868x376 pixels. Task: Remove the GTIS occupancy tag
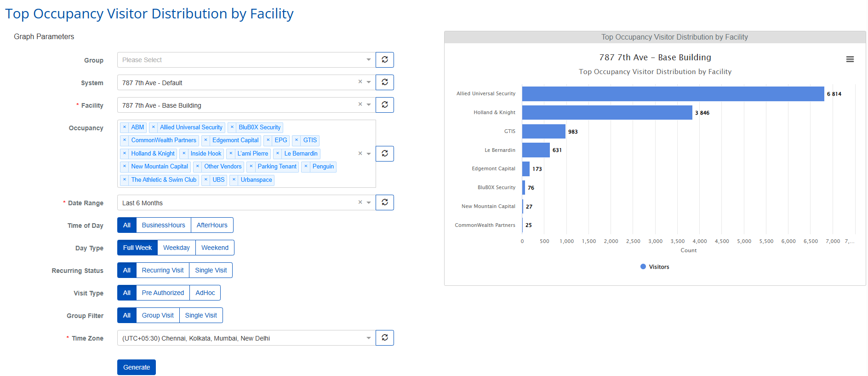tap(297, 140)
